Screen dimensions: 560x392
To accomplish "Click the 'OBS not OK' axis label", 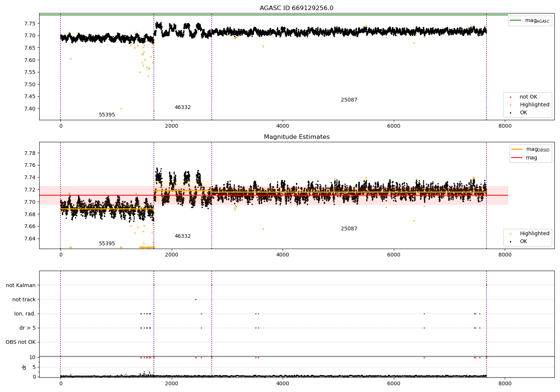I will (x=21, y=342).
